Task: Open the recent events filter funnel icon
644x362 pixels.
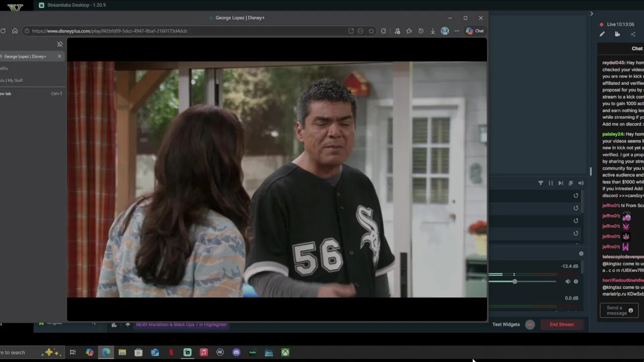Action: (x=541, y=183)
